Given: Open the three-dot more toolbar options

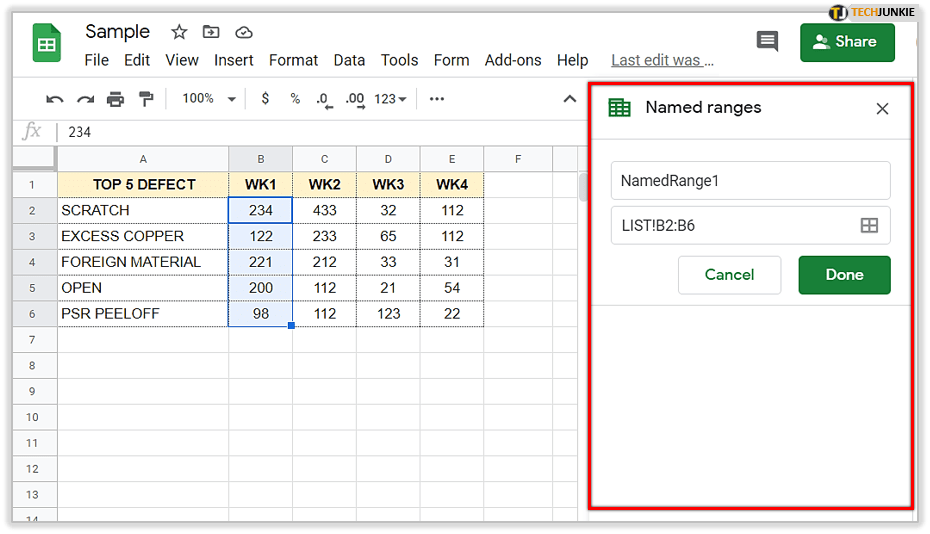Looking at the screenshot, I should (x=437, y=99).
